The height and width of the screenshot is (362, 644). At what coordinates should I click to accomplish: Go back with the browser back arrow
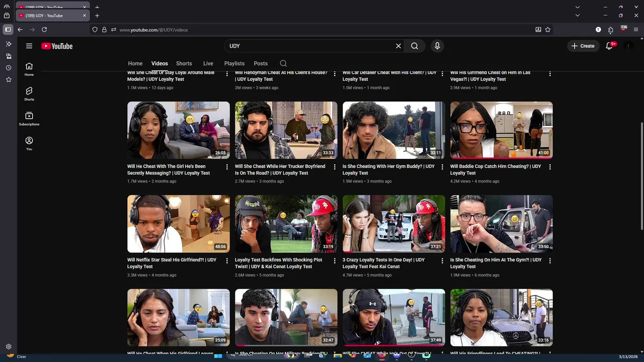20,30
